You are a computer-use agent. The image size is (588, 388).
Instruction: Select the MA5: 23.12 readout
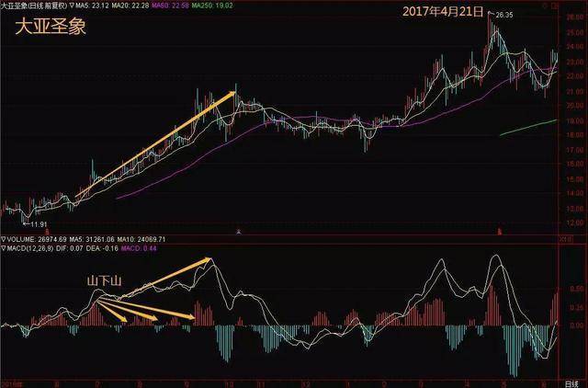(93, 6)
